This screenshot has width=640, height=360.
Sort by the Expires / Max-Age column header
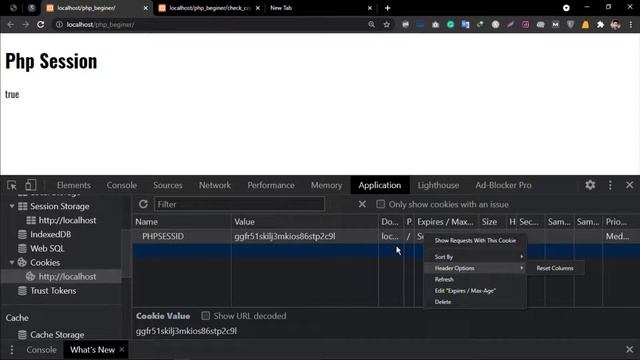click(445, 222)
